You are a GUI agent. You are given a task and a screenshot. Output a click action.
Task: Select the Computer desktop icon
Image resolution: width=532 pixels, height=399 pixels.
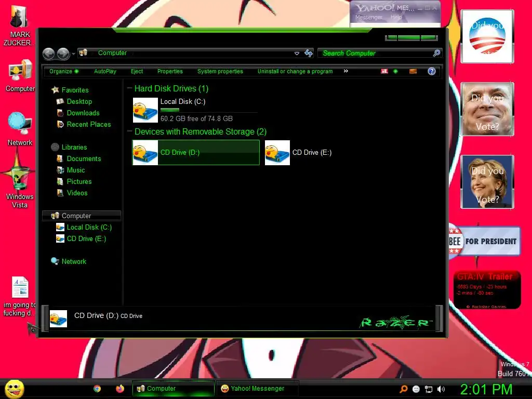pos(20,76)
